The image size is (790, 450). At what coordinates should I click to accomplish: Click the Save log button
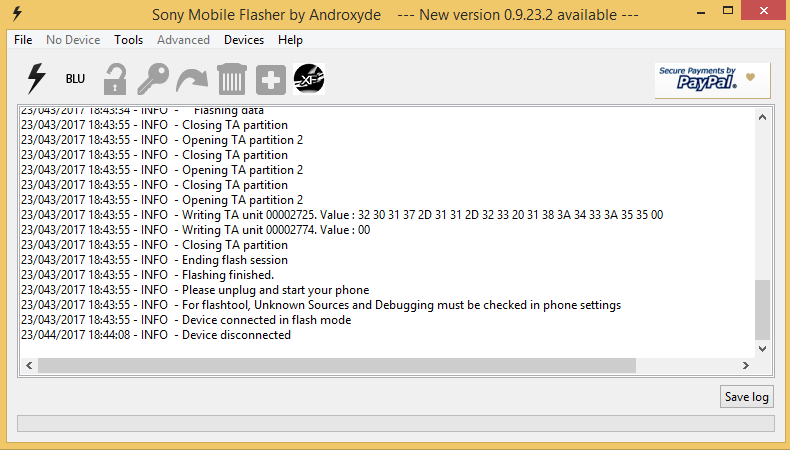click(747, 397)
